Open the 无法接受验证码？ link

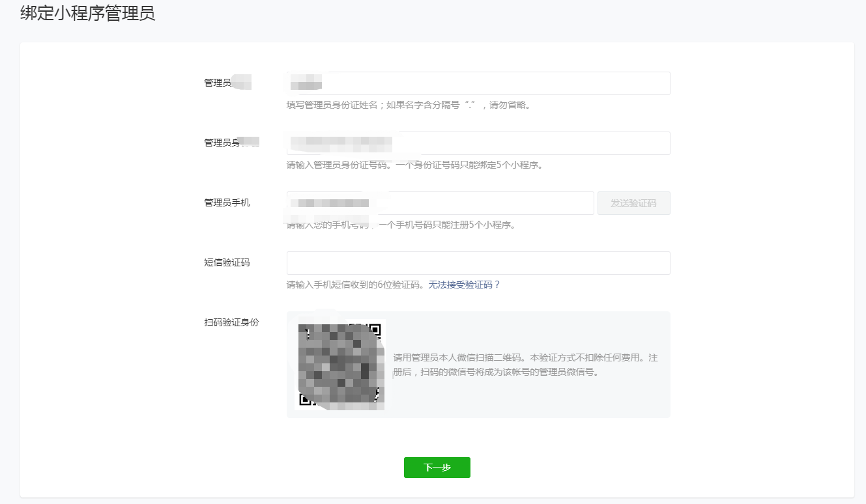click(464, 285)
